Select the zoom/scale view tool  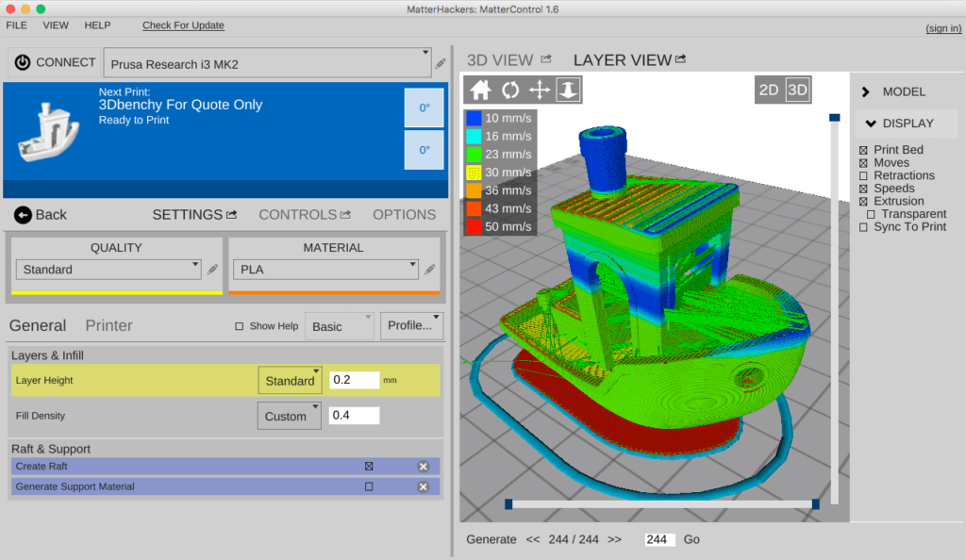[x=568, y=90]
